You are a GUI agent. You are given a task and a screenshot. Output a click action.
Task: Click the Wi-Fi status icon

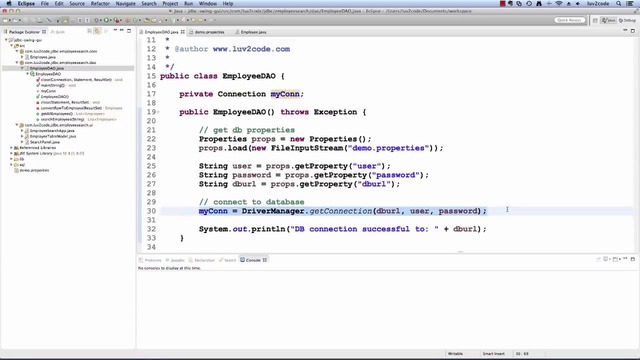(x=559, y=3)
